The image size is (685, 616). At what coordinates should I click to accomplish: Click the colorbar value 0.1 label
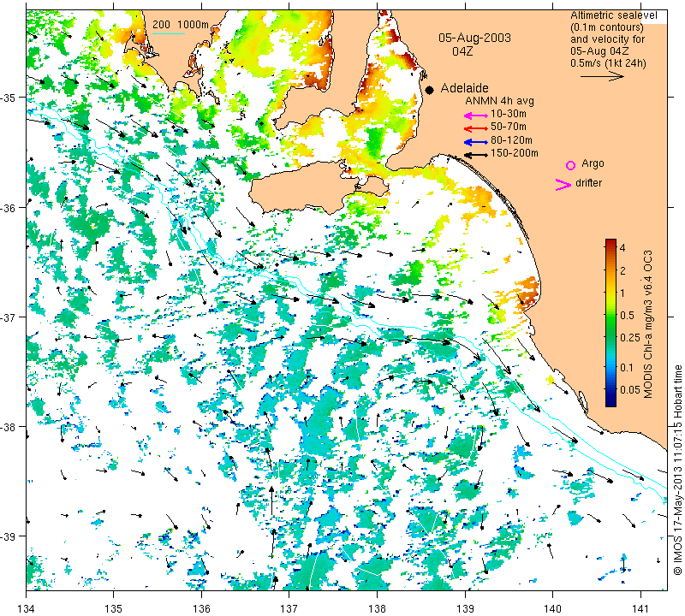pos(627,367)
